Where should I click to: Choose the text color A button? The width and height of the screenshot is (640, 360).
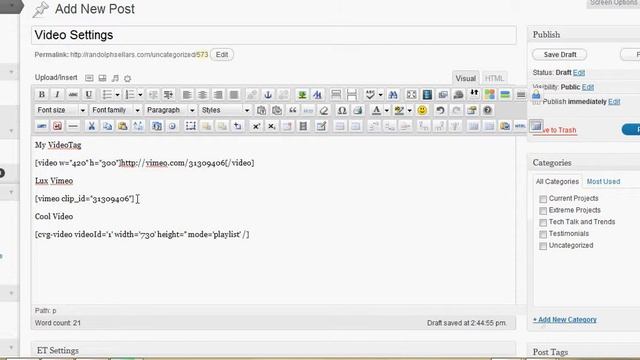coord(376,110)
